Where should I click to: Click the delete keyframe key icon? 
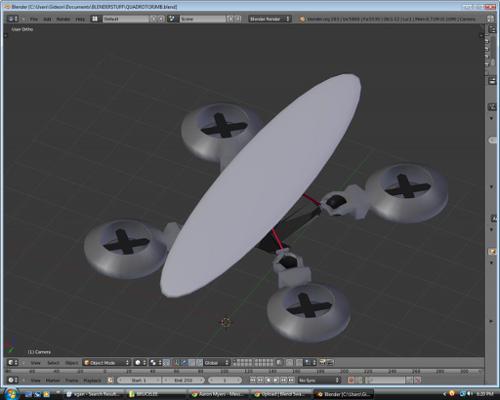coord(418,380)
